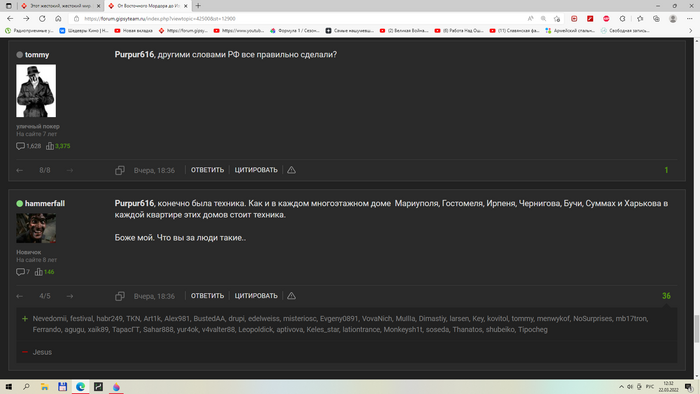Go to tommy's next post arrow

[x=70, y=170]
